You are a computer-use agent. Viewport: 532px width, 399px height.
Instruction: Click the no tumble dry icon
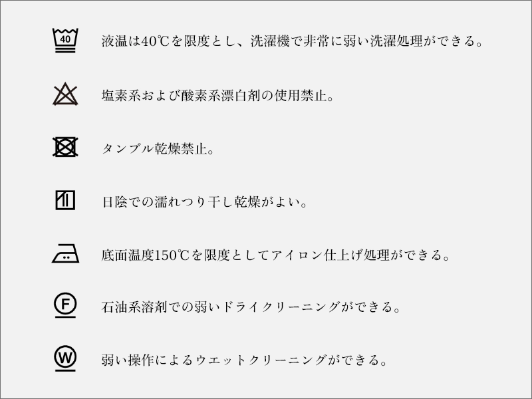(65, 147)
